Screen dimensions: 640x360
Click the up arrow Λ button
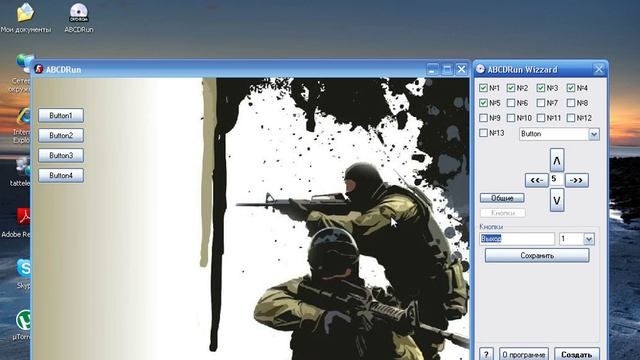[x=557, y=160]
